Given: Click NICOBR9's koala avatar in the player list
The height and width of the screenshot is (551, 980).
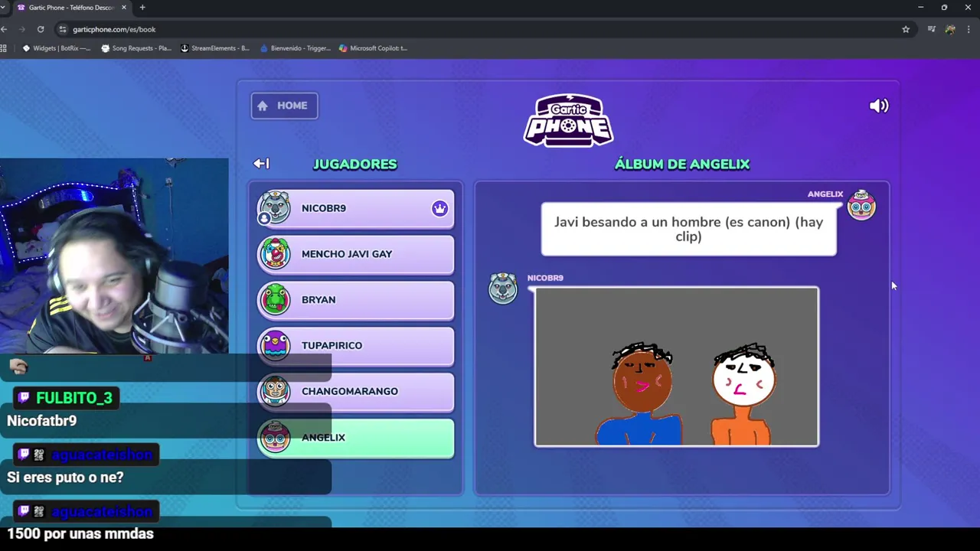Looking at the screenshot, I should pyautogui.click(x=274, y=207).
